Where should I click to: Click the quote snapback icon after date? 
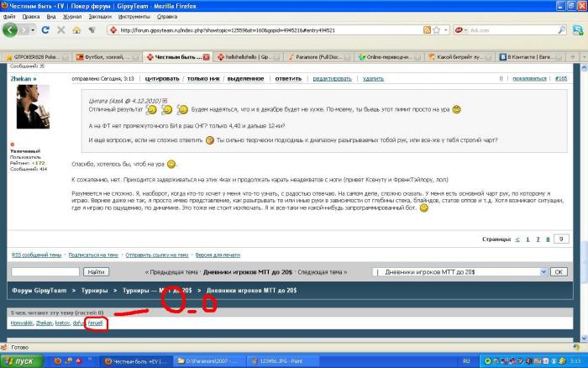pos(165,101)
